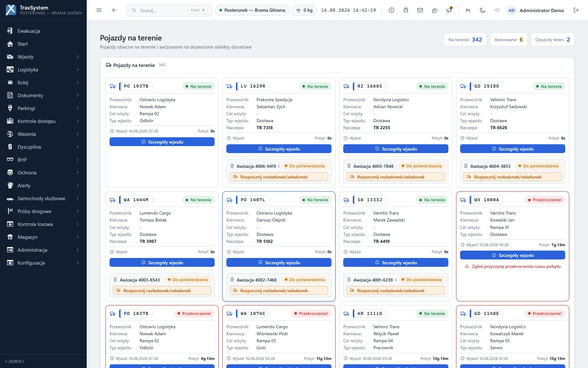The height and width of the screenshot is (368, 588).
Task: Switch language via PL selector
Action: (468, 10)
